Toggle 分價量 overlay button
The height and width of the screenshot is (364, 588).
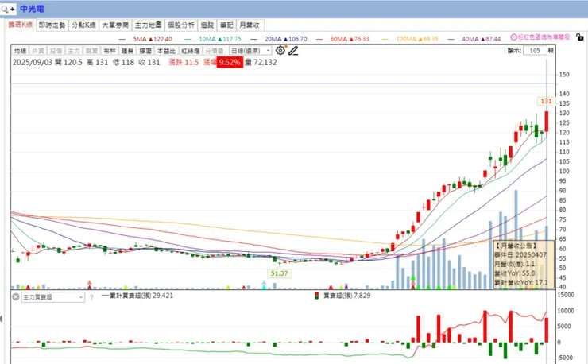click(x=215, y=51)
